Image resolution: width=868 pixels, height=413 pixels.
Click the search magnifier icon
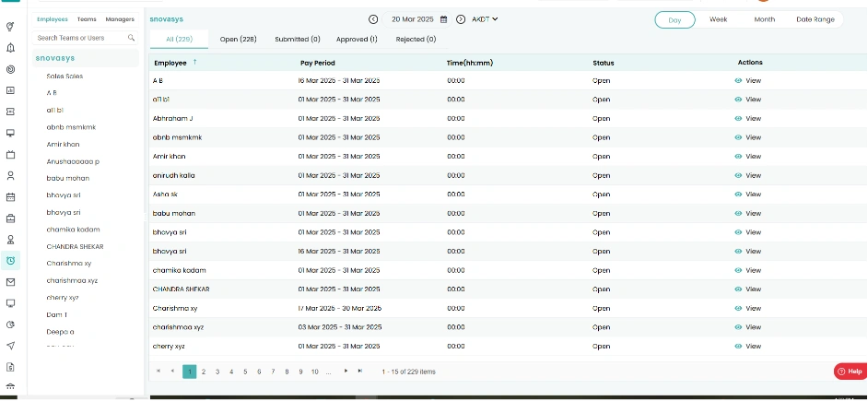(x=131, y=38)
